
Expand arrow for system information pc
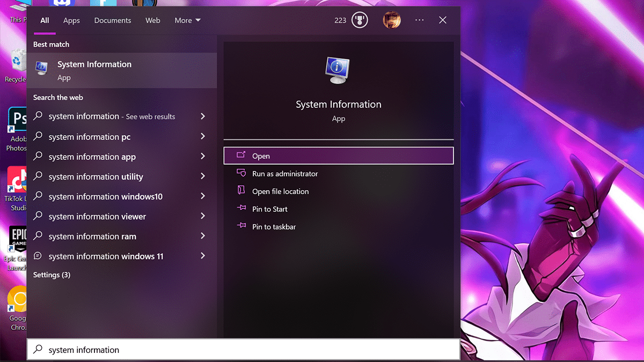pyautogui.click(x=203, y=137)
